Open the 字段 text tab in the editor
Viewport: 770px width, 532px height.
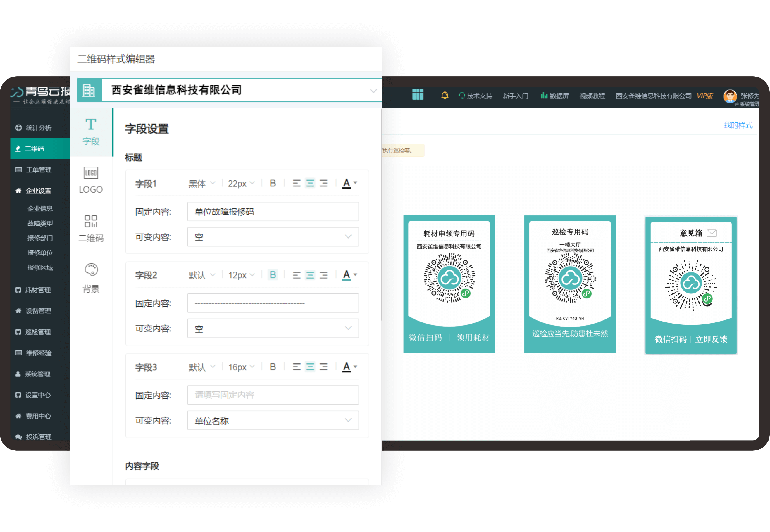(91, 132)
